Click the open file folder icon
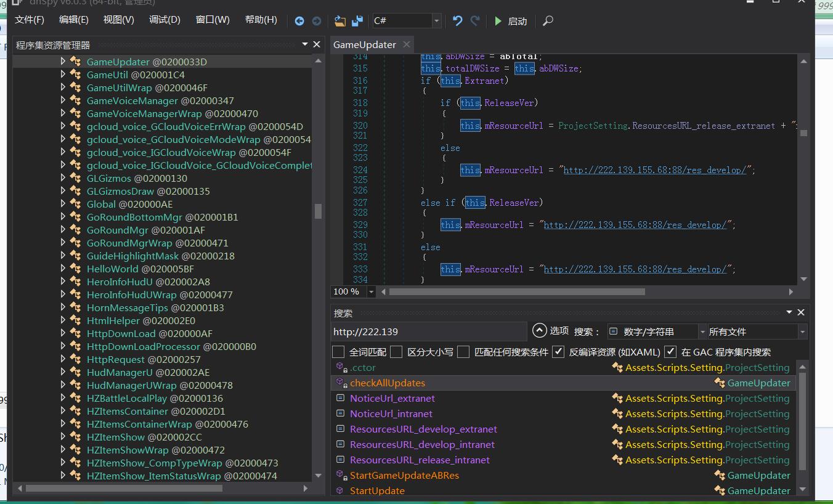The image size is (833, 504). tap(339, 21)
